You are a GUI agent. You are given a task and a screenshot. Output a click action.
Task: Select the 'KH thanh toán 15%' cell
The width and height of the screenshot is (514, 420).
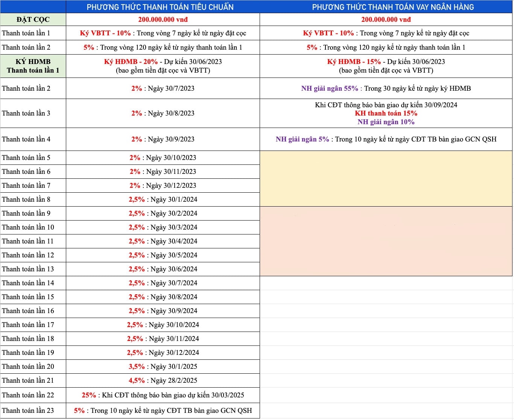[x=386, y=113]
